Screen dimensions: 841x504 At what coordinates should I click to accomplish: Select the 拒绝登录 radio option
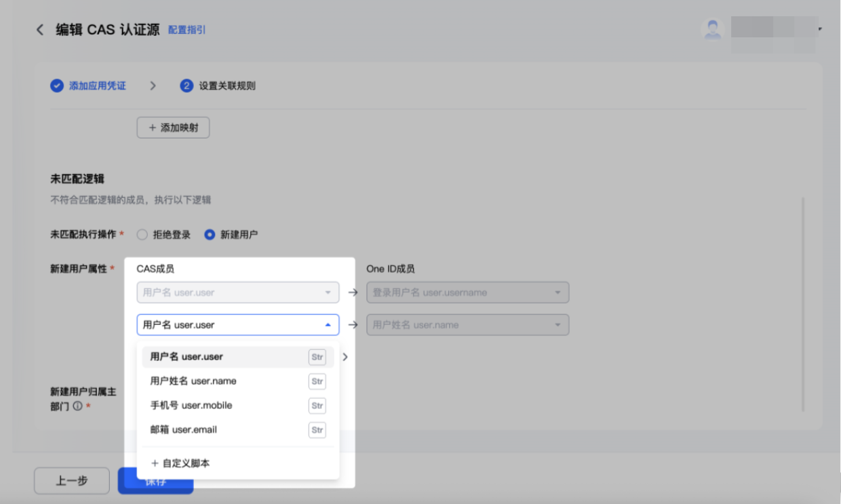pos(142,235)
